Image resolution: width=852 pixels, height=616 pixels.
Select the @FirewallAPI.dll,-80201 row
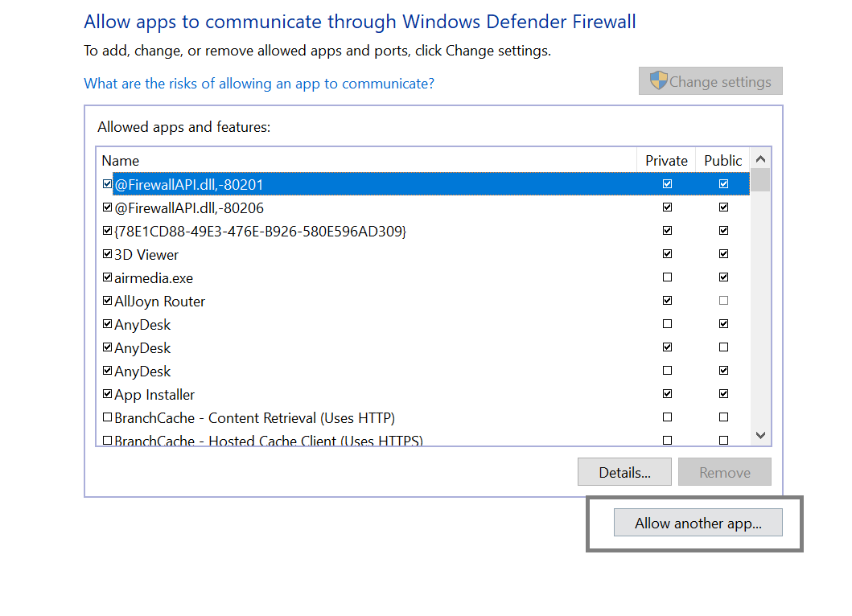point(424,184)
